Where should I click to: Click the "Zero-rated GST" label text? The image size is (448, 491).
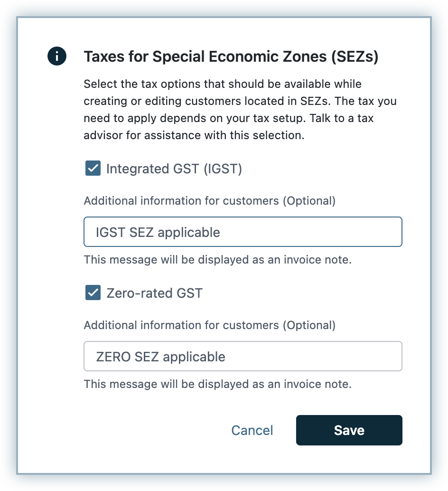tap(154, 293)
